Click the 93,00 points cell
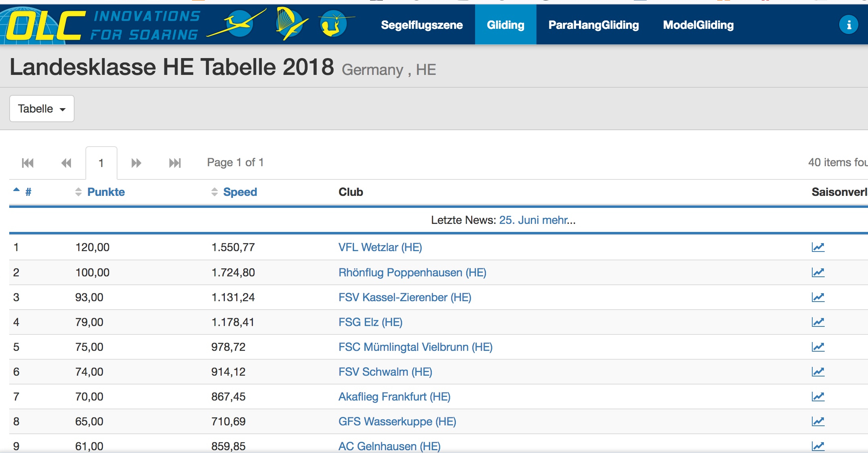 pyautogui.click(x=89, y=297)
